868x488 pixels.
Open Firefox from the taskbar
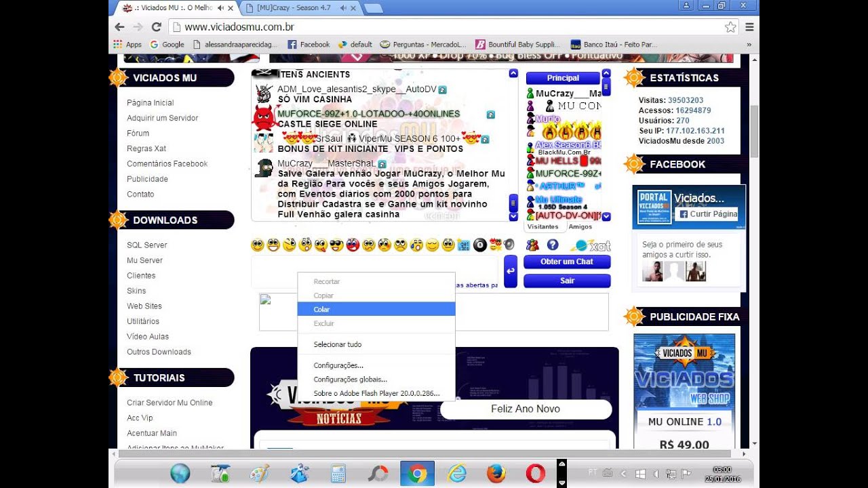pyautogui.click(x=496, y=473)
